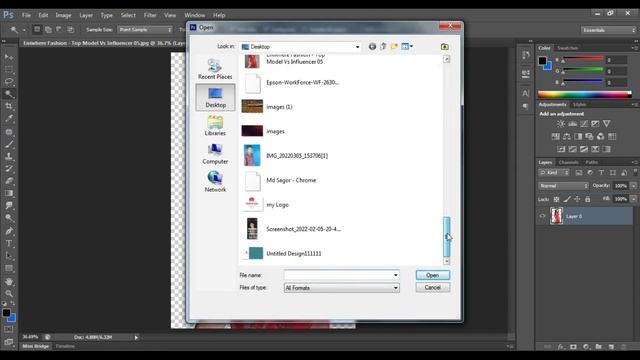Viewport: 640px width, 360px height.
Task: Open the Image menu
Action: click(63, 15)
